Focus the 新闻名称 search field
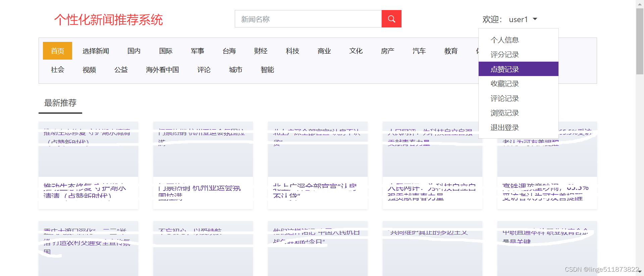Viewport: 644px width, 276px height. coord(308,19)
